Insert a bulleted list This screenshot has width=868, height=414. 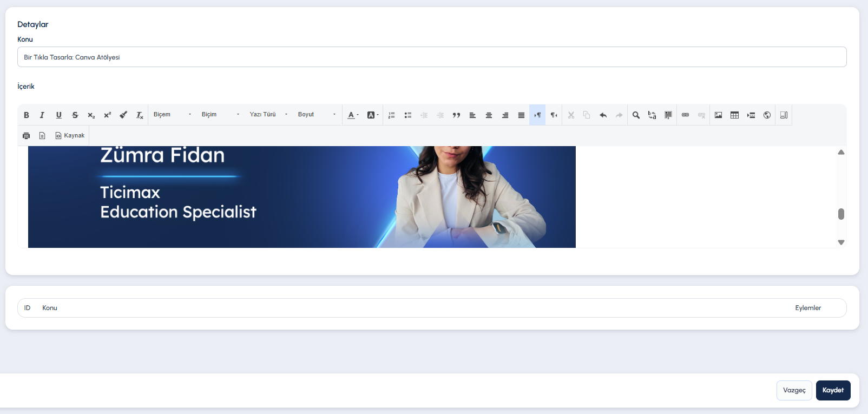point(407,115)
